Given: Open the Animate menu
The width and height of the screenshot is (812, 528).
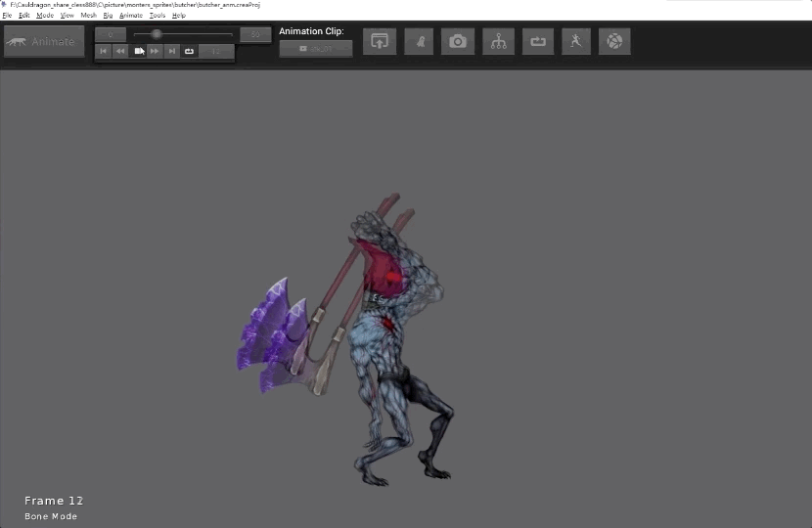Looking at the screenshot, I should pos(131,16).
